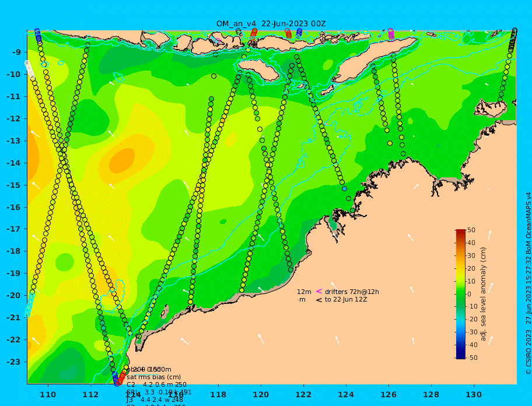Click latitude axis label '-11'

click(x=13, y=97)
